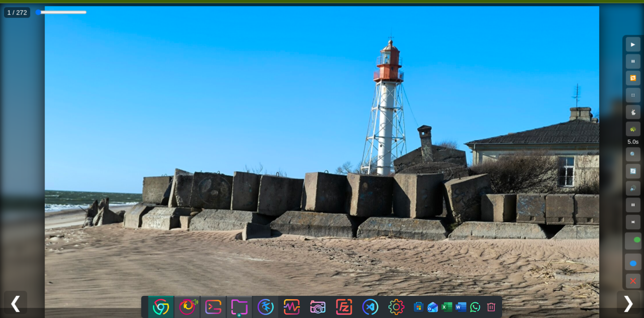Click the blue shuffle arrows icon

[633, 171]
